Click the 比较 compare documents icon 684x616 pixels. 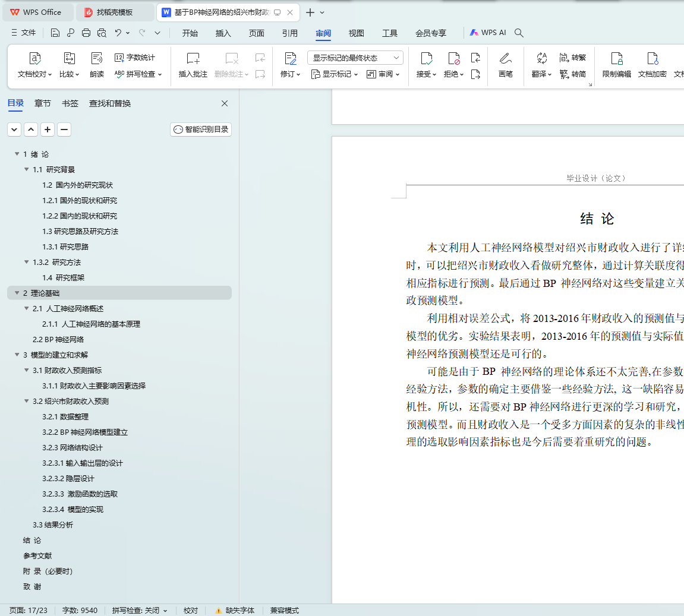70,65
